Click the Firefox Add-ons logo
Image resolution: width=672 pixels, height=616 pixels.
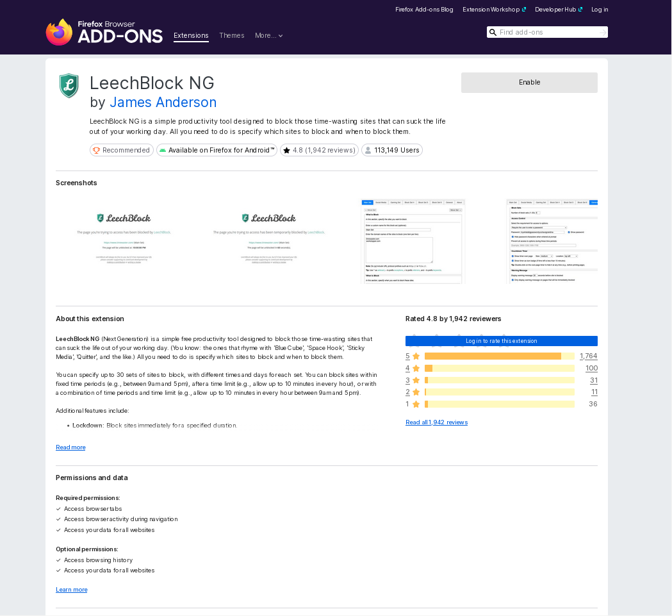click(104, 33)
